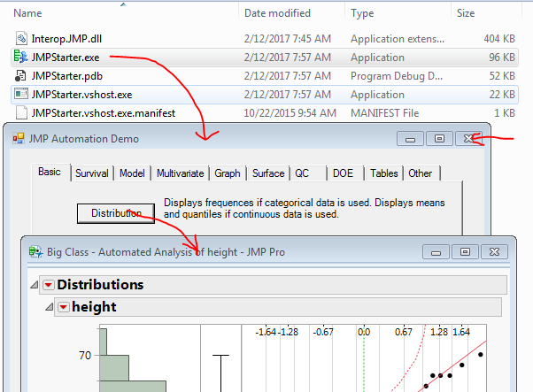Minimize the Big Class JMP Pro window
Viewport: 533px width, 392px height.
(x=436, y=252)
